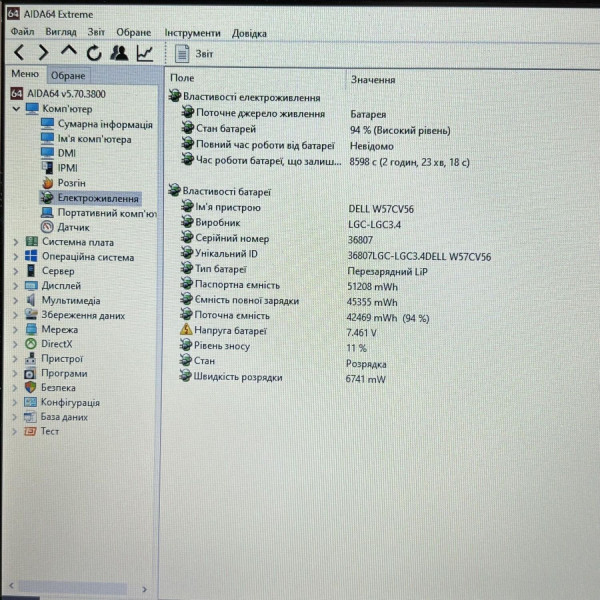600x600 pixels.
Task: Refresh the current page
Action: (94, 53)
